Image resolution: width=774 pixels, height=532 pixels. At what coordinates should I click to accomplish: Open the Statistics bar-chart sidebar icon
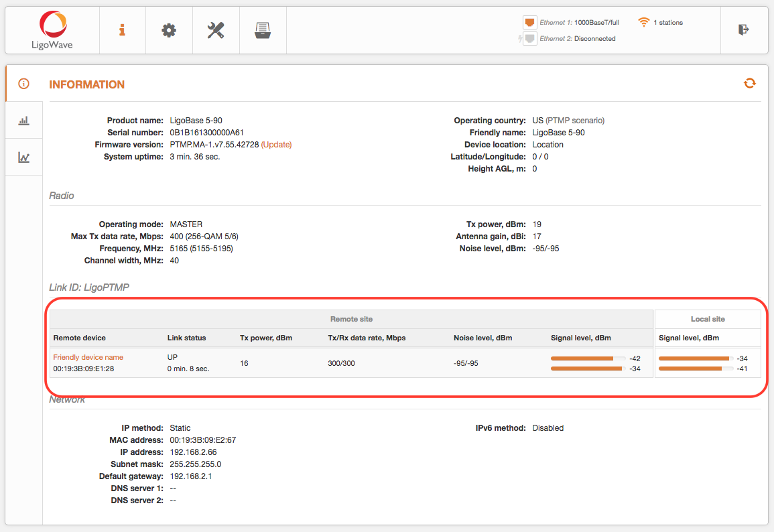pos(23,120)
